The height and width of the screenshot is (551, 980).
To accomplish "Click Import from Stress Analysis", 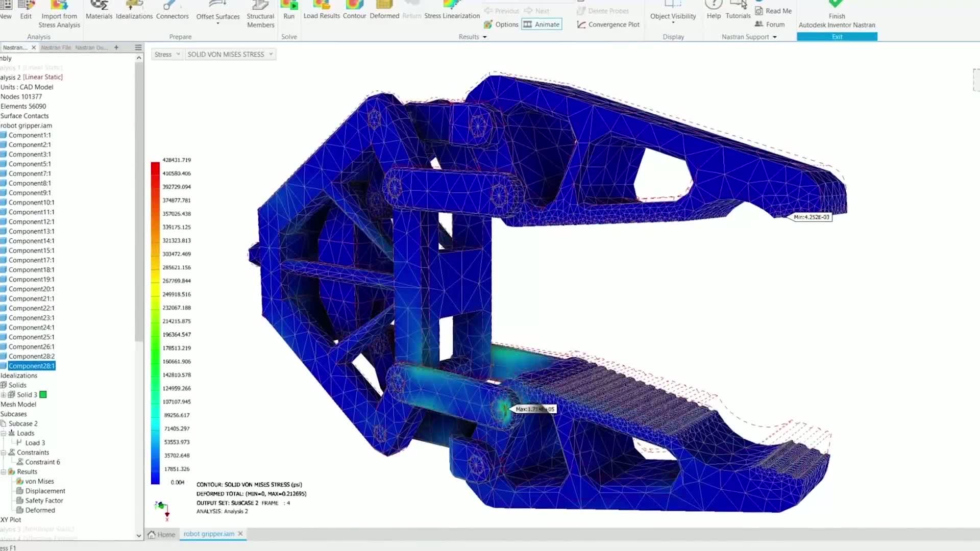I will tap(59, 15).
